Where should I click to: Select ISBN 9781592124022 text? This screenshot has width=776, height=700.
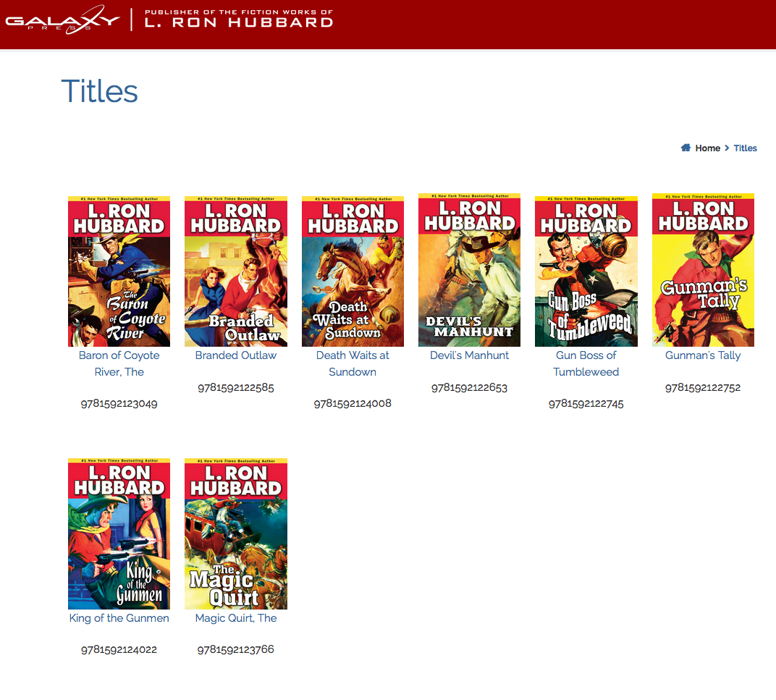pos(119,649)
